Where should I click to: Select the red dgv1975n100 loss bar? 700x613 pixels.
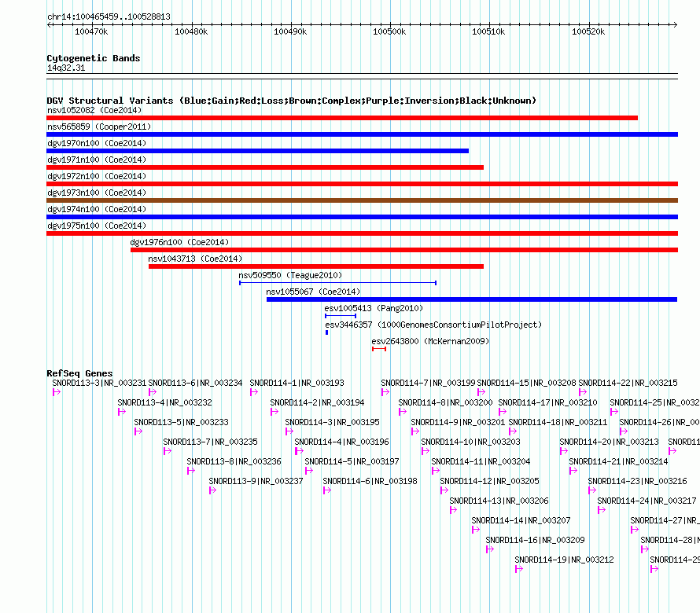(x=362, y=233)
